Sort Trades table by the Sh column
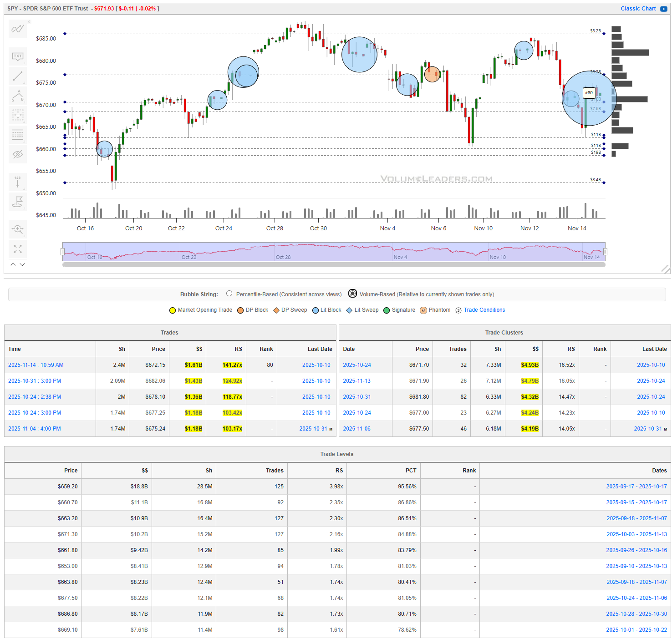Image resolution: width=672 pixels, height=639 pixels. [x=112, y=349]
